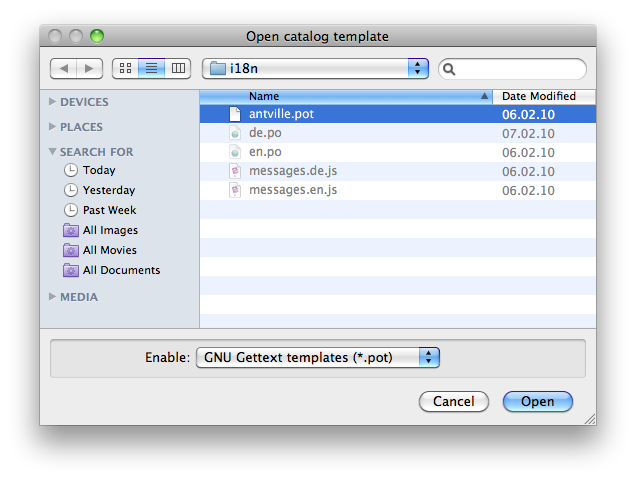Select the All Documents smart folder

coord(120,270)
